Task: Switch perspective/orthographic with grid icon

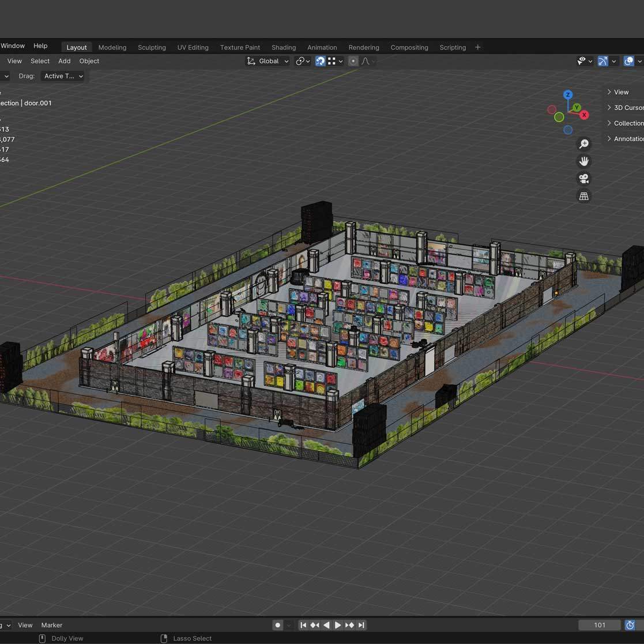Action: coord(584,197)
